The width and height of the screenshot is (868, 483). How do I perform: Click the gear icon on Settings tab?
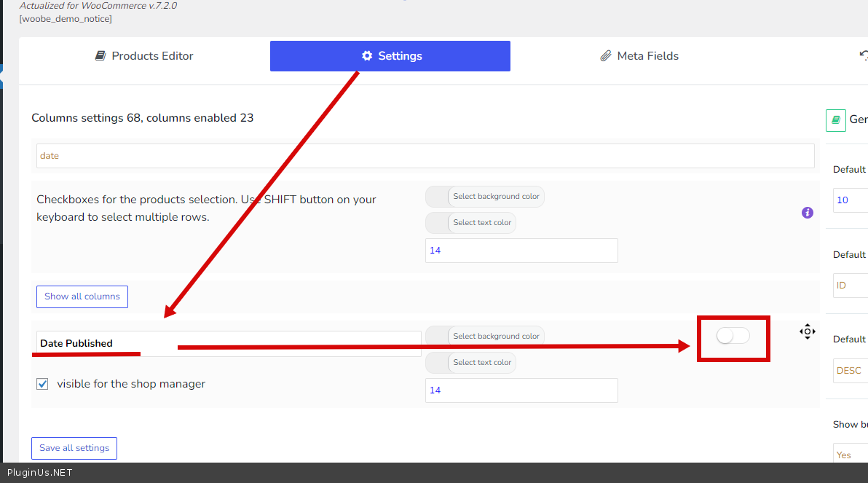pyautogui.click(x=366, y=56)
